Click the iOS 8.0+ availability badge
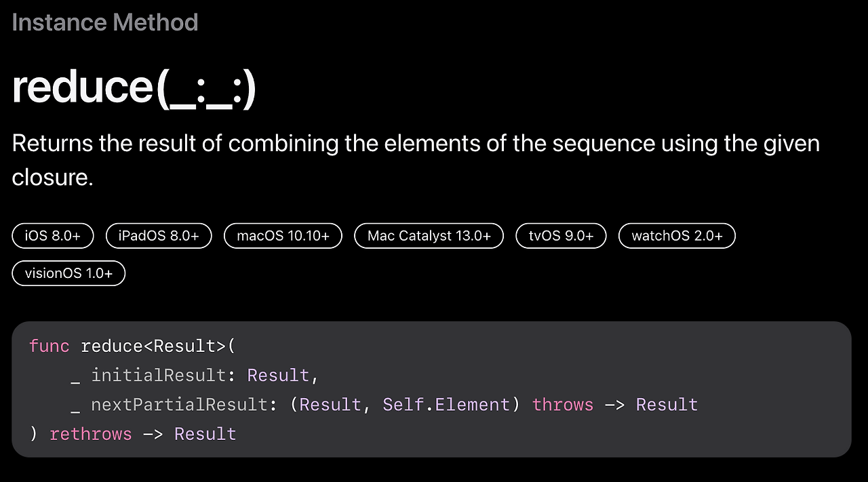 [x=53, y=236]
